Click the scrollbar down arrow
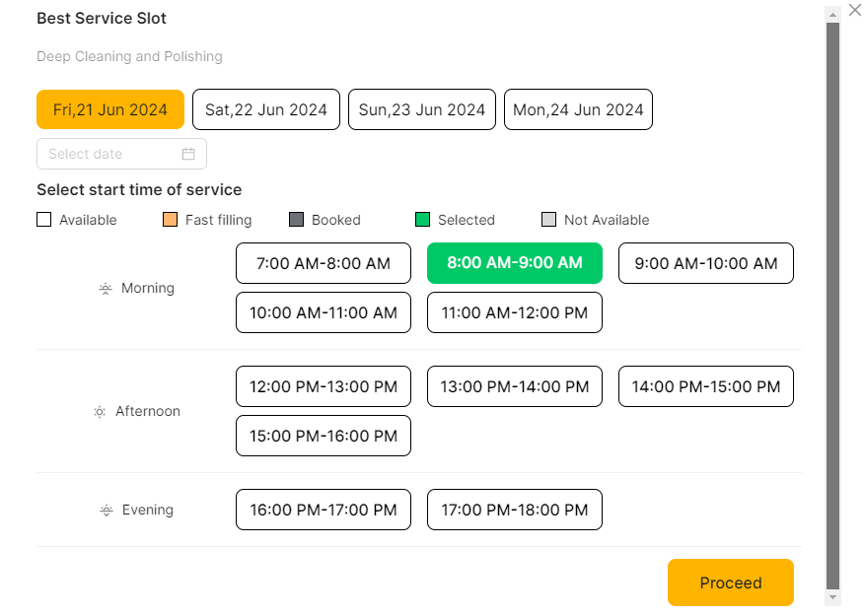864x616 pixels. click(832, 598)
